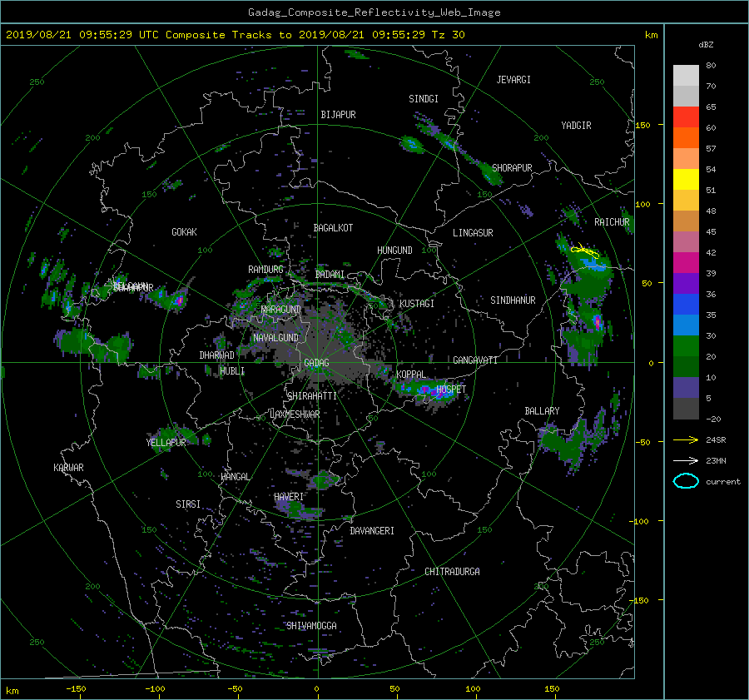Screen dimensions: 749x700
Task: Click the SHIVAMOGGA city label
Action: click(311, 625)
